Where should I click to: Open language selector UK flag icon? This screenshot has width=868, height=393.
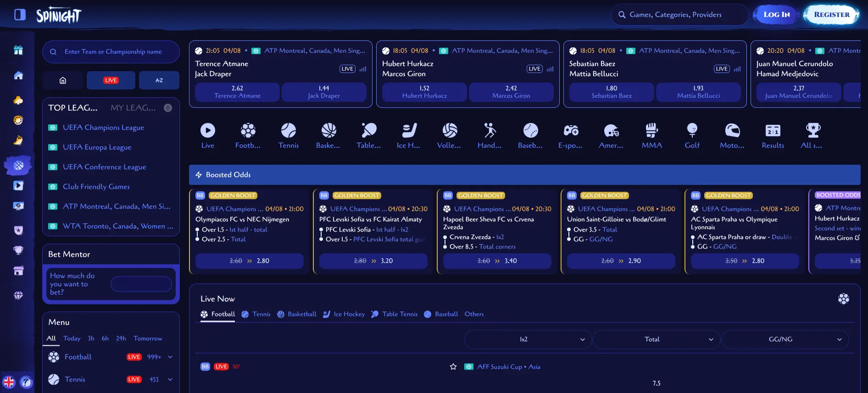tap(9, 382)
